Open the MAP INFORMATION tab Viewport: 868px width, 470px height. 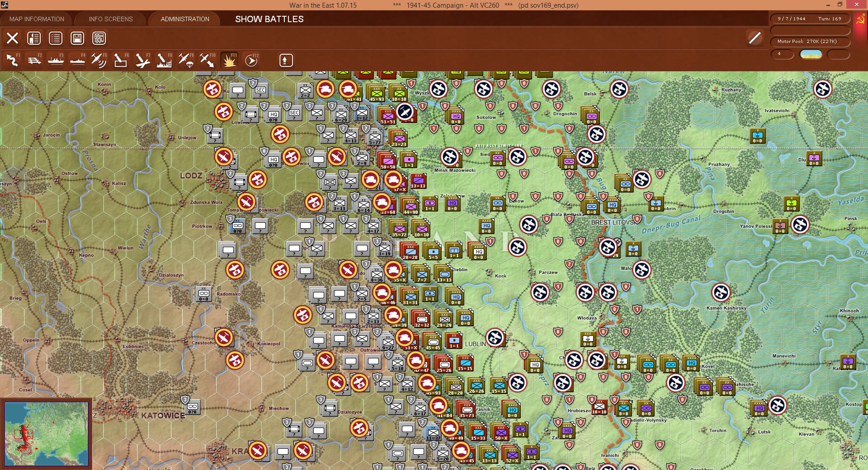37,19
